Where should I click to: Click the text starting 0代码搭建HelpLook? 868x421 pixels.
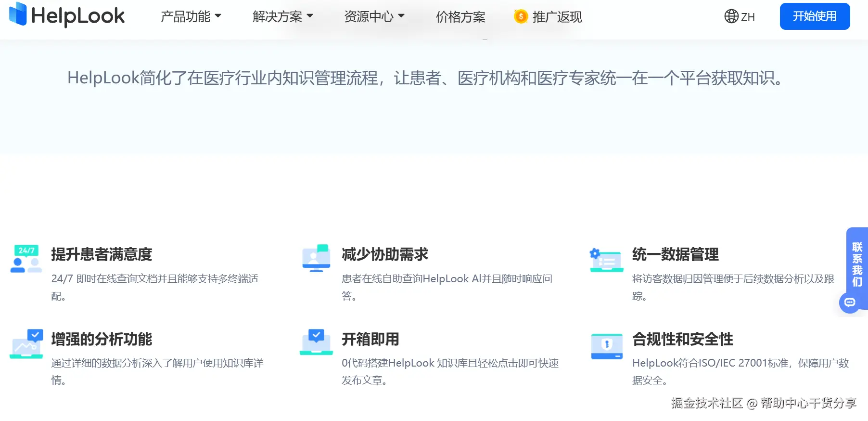tap(450, 371)
